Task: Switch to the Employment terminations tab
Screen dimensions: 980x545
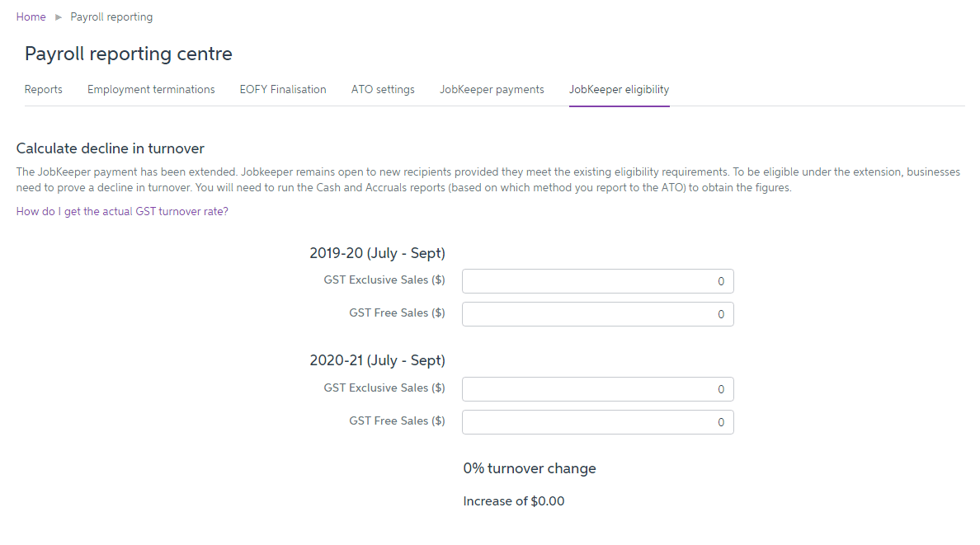Action: point(151,89)
